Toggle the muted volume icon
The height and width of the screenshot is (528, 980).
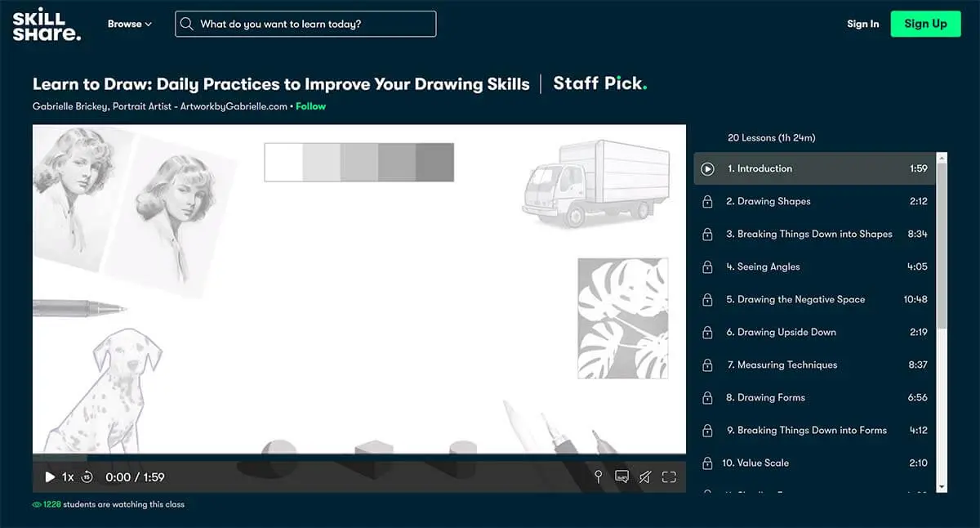coord(645,477)
